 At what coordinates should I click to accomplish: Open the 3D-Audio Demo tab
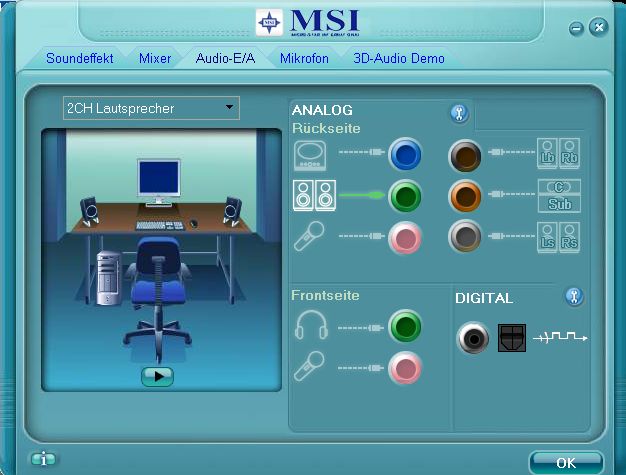point(399,58)
